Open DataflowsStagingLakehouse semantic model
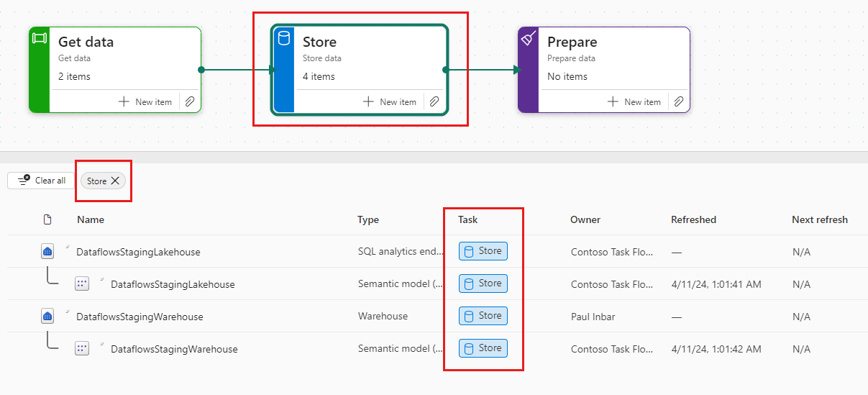Image resolution: width=868 pixels, height=395 pixels. click(173, 284)
